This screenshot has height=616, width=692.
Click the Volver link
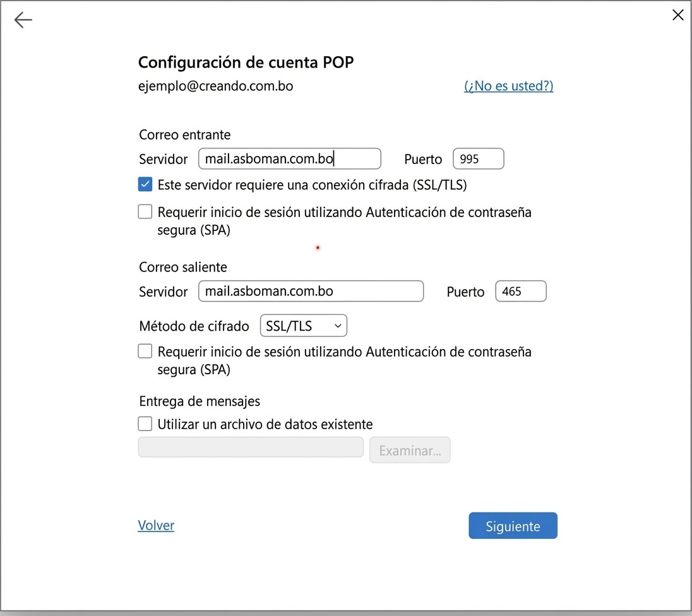[x=156, y=525]
